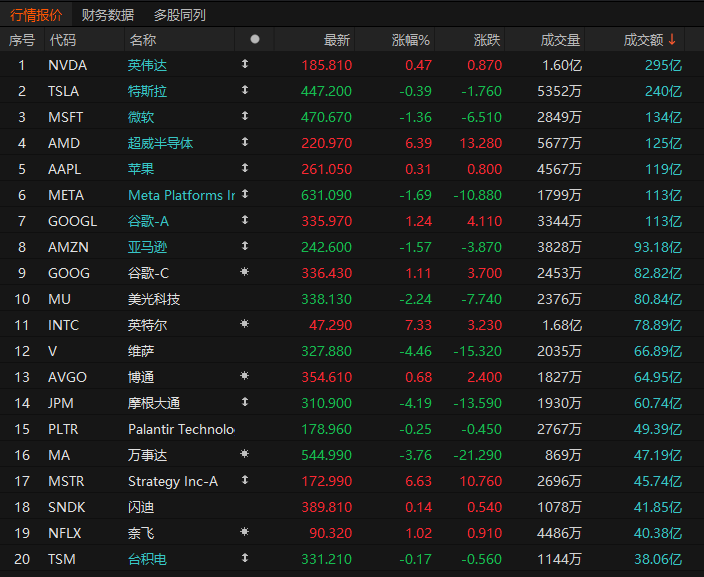Image resolution: width=704 pixels, height=577 pixels.
Task: Select the 奈飞 name cell
Action: tap(141, 534)
